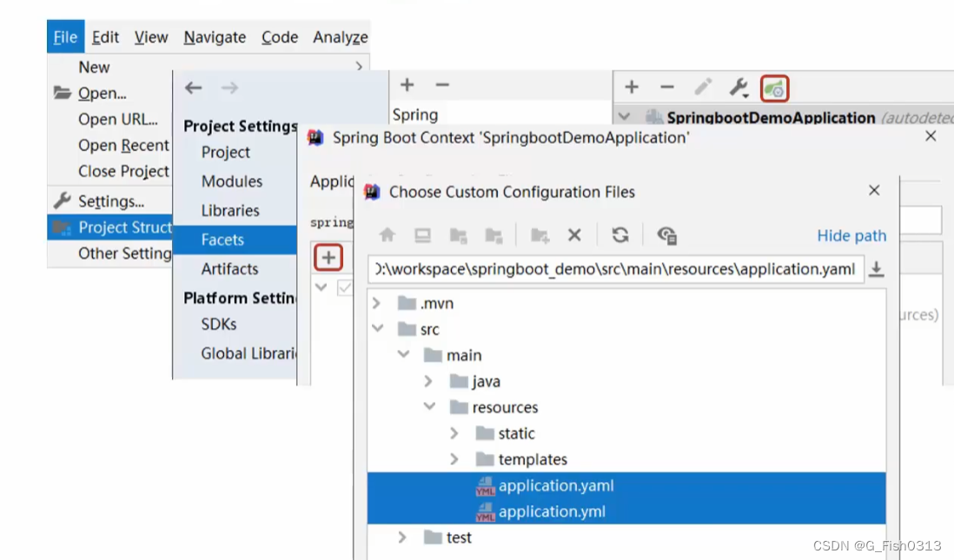This screenshot has width=954, height=560.
Task: Add a Spring context with the plus icon
Action: 632,87
